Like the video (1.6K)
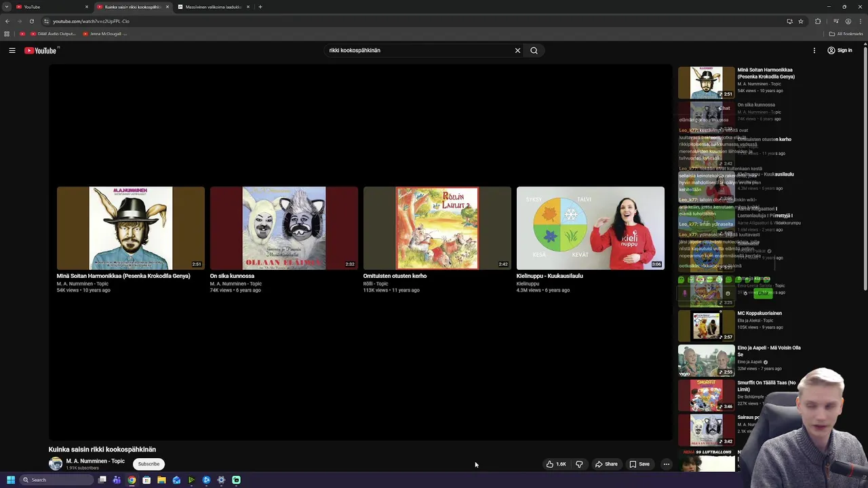Screen dimensions: 868x488 tap(556, 464)
